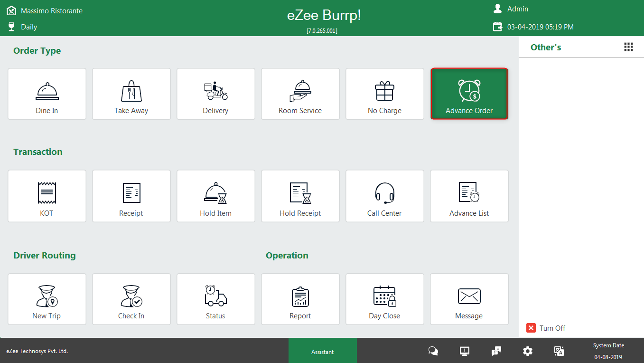Perform Day Close operation
The image size is (644, 363).
pyautogui.click(x=385, y=299)
